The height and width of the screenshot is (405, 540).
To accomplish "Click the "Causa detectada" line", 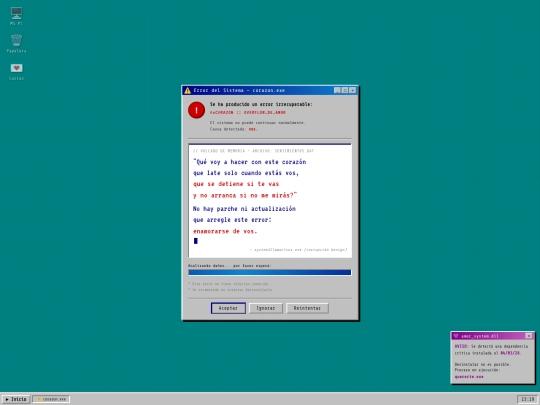I will (233, 129).
